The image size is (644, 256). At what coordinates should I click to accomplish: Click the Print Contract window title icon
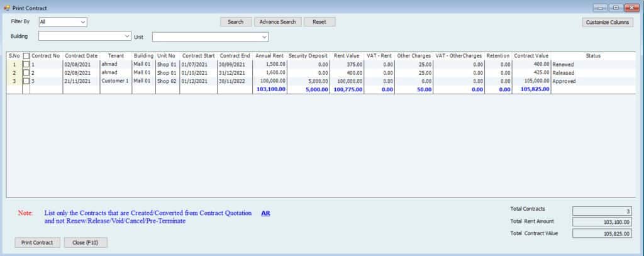click(6, 8)
